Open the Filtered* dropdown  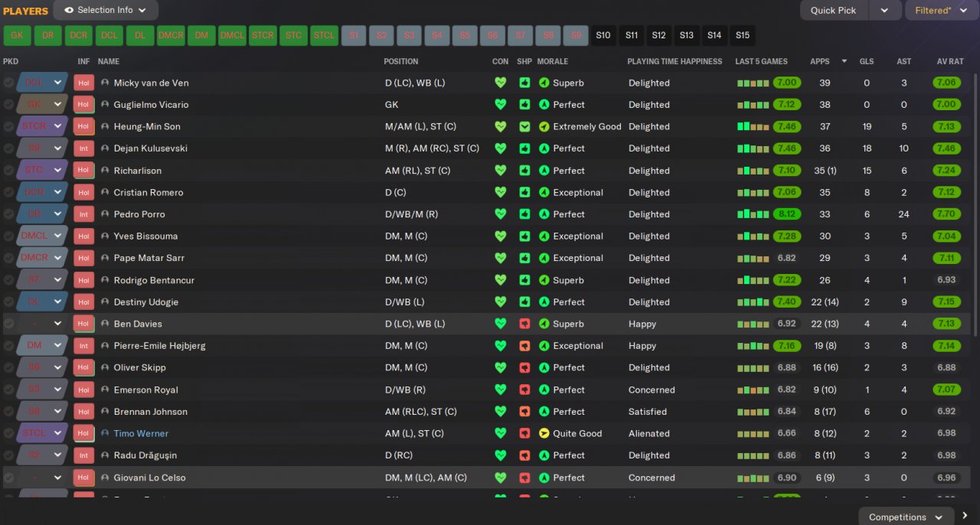pos(942,10)
